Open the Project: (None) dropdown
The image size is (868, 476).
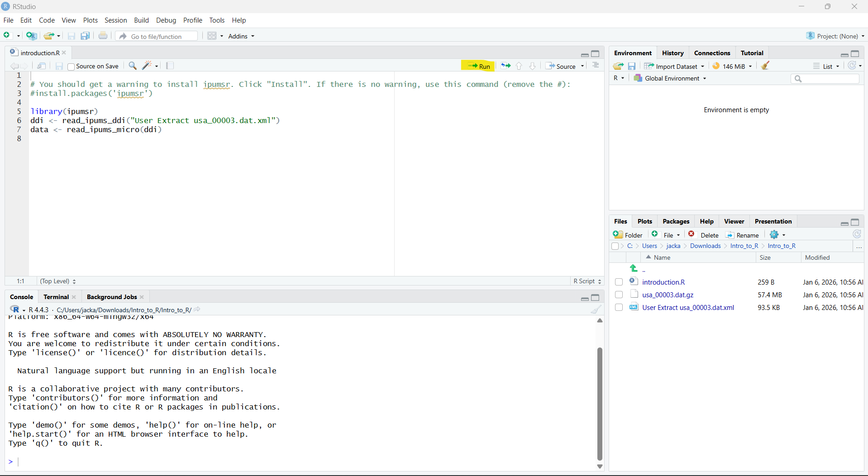coord(835,36)
